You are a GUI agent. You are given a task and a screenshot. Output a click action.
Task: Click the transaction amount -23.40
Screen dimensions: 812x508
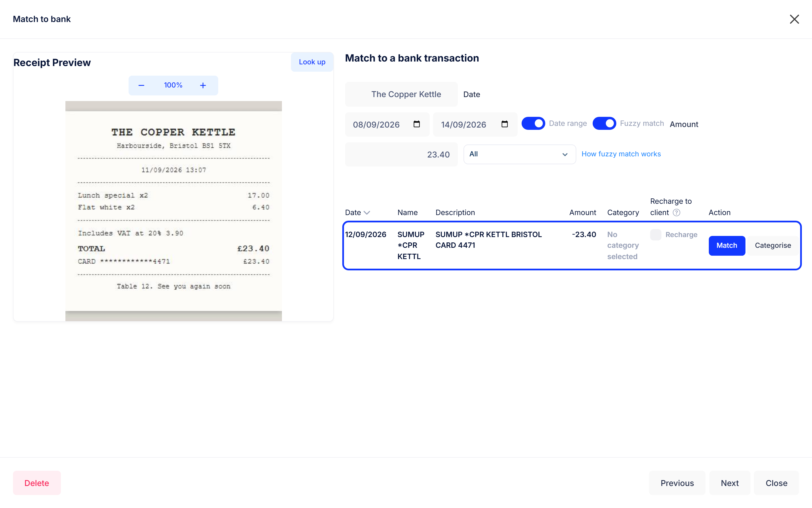click(584, 234)
